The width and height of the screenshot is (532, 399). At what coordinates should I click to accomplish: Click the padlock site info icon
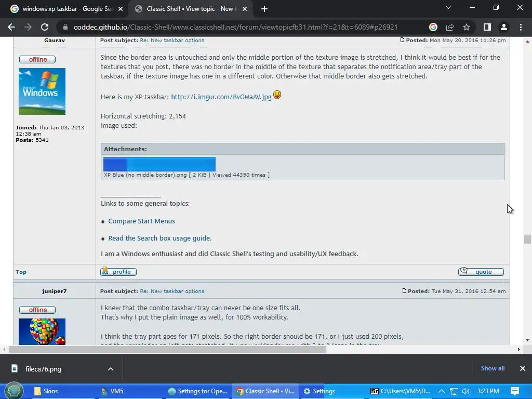click(x=65, y=27)
